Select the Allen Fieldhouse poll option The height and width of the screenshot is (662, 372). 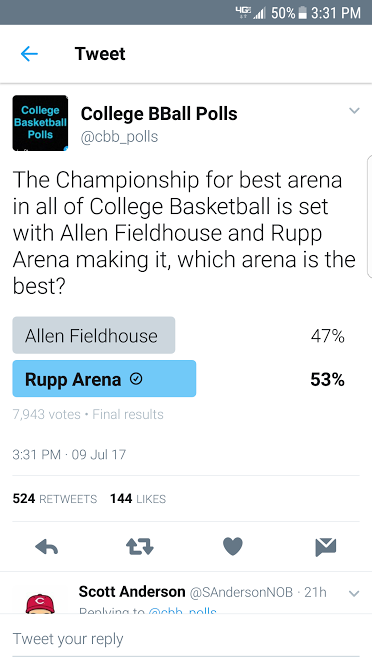94,335
